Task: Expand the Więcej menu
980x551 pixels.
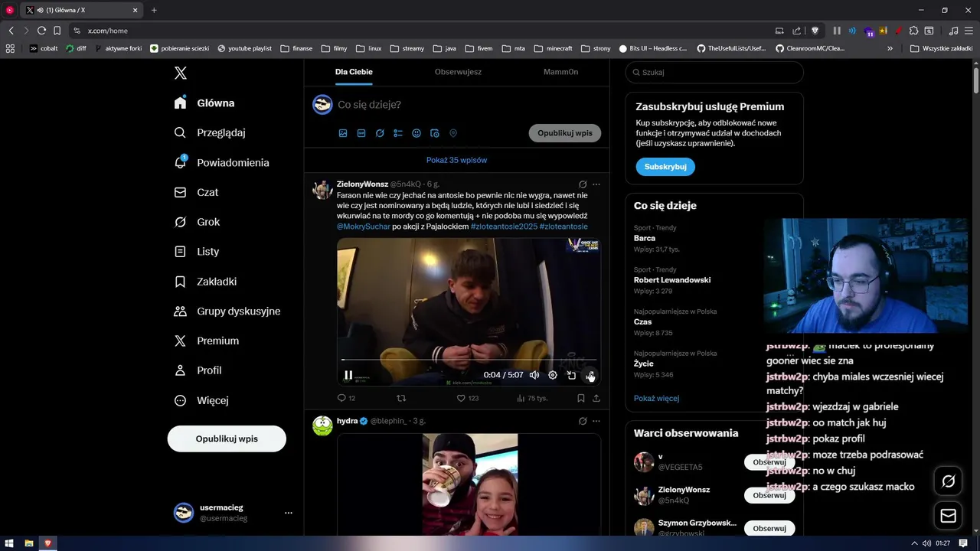Action: (201, 400)
